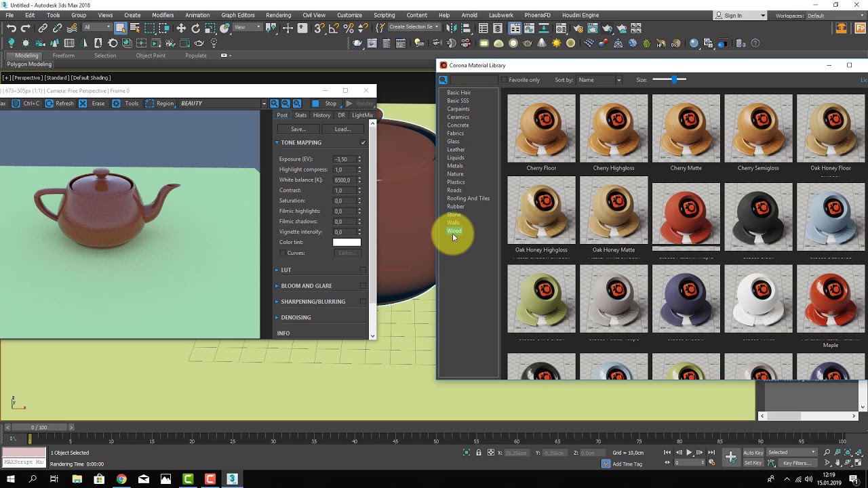Open Select by Name list
This screenshot has width=868, height=488.
coord(134,28)
